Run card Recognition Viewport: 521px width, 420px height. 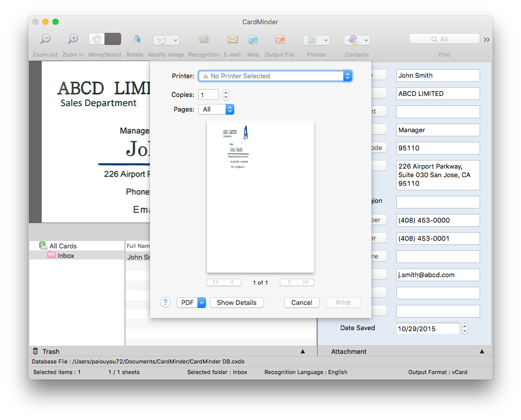203,40
